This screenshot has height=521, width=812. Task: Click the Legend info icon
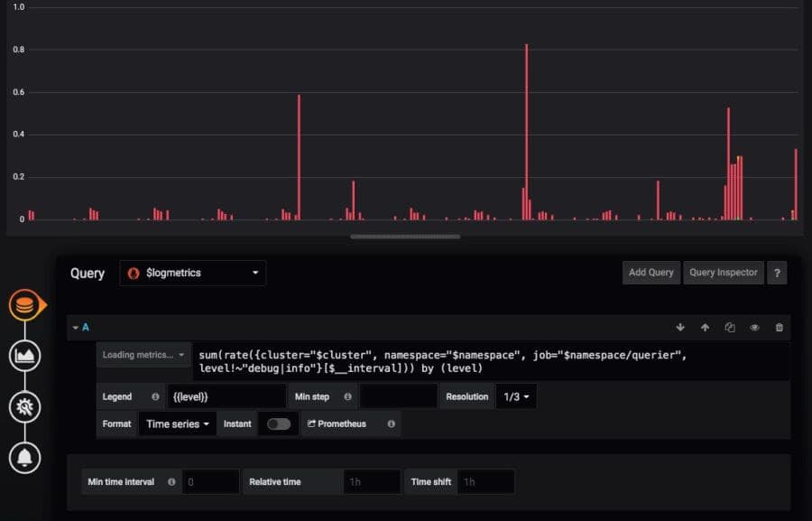pos(155,396)
